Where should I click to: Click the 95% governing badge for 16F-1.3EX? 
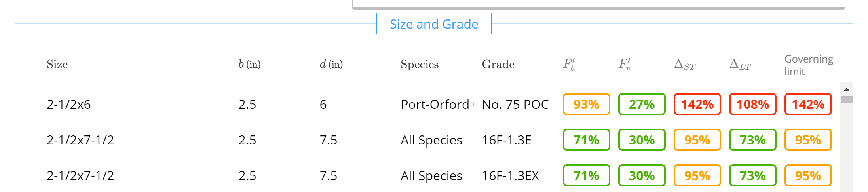808,176
